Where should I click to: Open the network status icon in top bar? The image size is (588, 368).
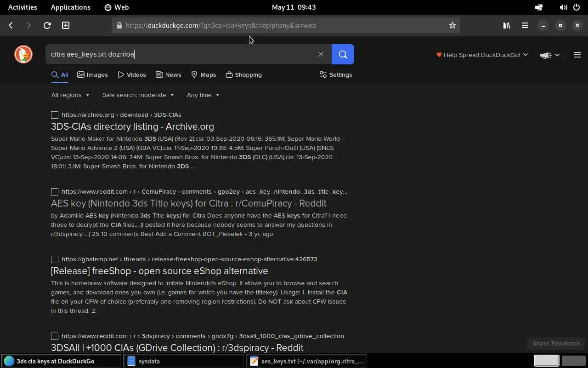point(539,7)
